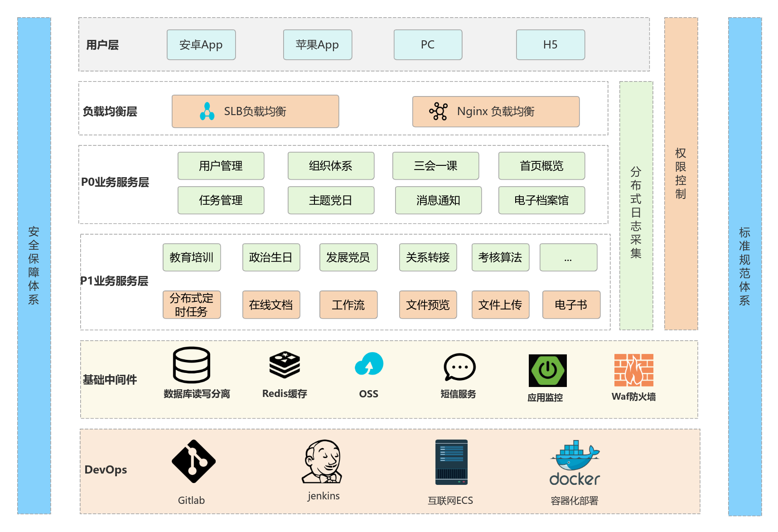Click the H5 client box

(551, 45)
